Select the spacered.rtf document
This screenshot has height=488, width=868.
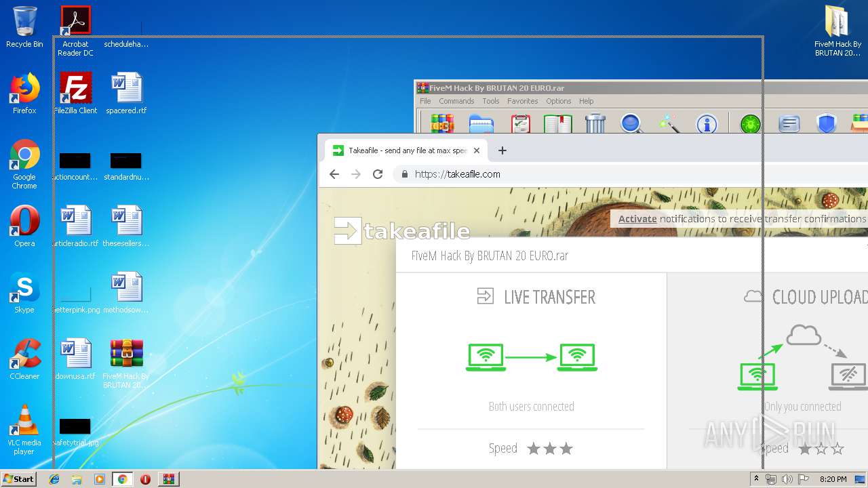coord(126,94)
